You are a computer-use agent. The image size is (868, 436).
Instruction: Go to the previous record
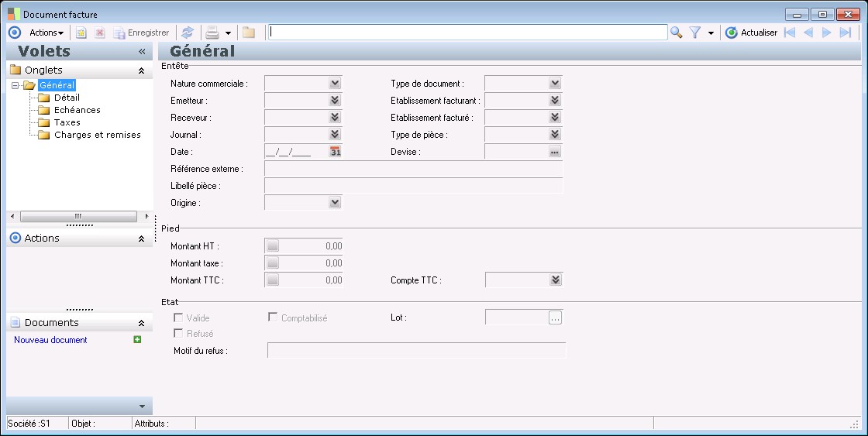click(808, 33)
